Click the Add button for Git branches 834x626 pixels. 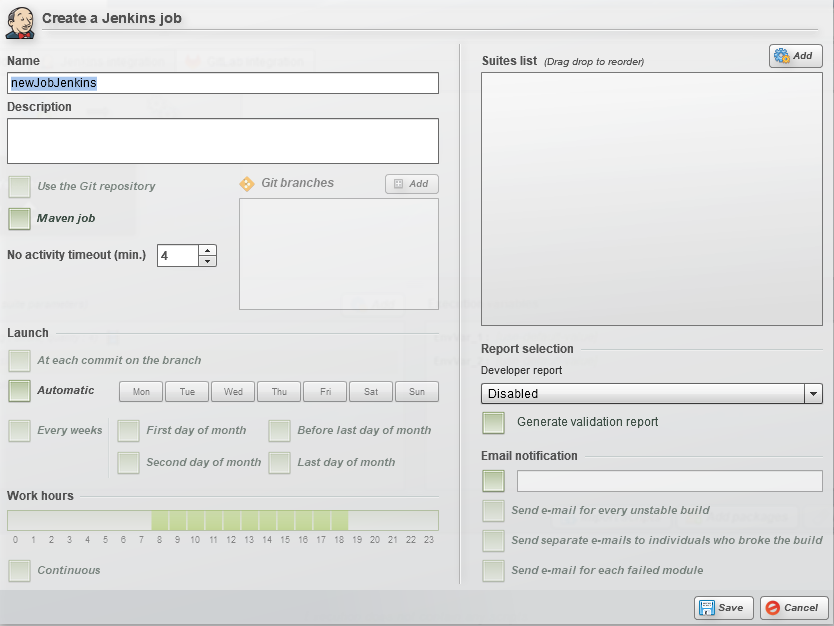pyautogui.click(x=412, y=184)
